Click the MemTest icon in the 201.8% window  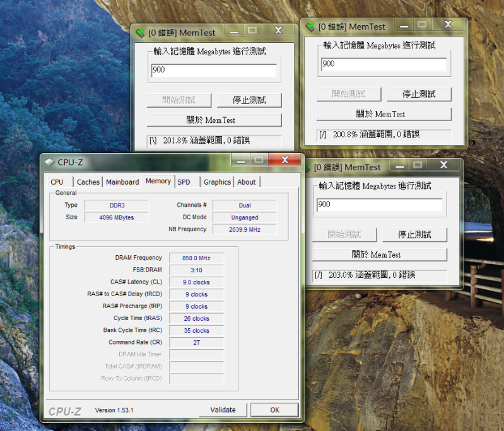click(x=139, y=32)
